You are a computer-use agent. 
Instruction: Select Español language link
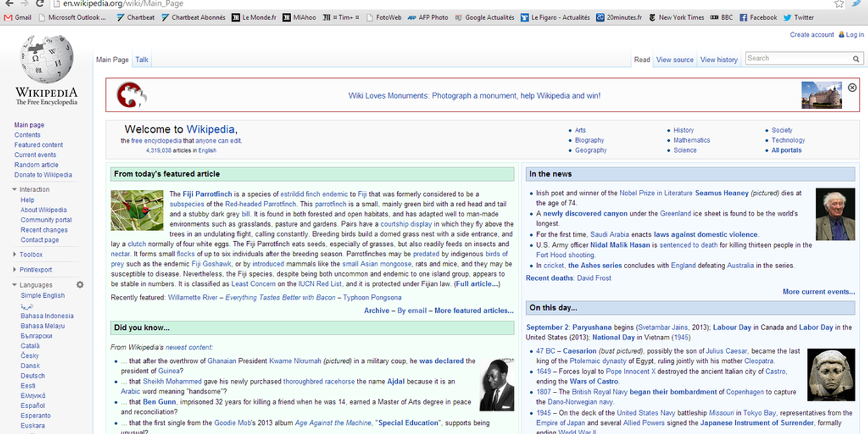click(x=33, y=406)
